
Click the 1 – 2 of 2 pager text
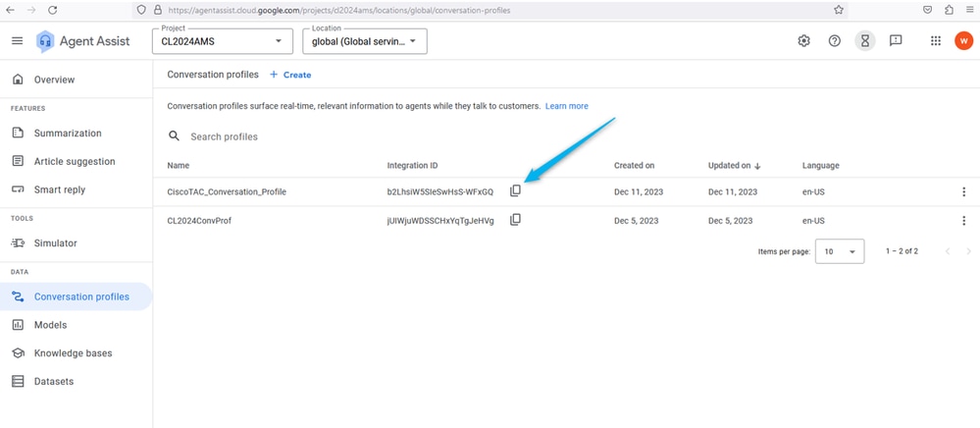point(902,251)
